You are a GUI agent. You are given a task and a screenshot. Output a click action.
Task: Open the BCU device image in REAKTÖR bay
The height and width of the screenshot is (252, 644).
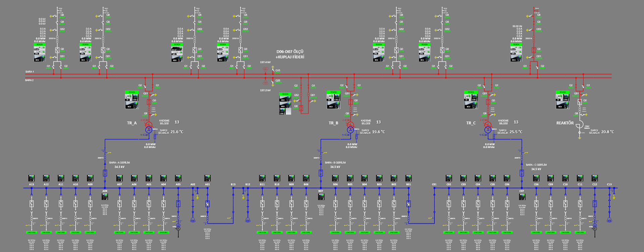click(x=562, y=105)
